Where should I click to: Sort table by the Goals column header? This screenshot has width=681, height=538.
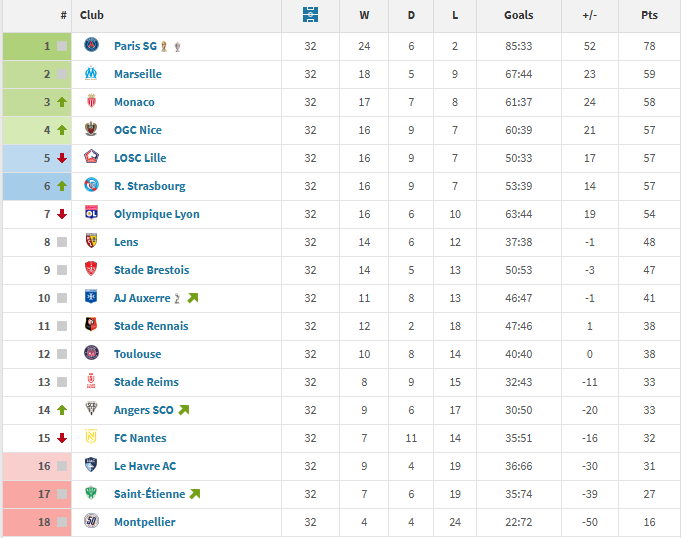(x=519, y=15)
